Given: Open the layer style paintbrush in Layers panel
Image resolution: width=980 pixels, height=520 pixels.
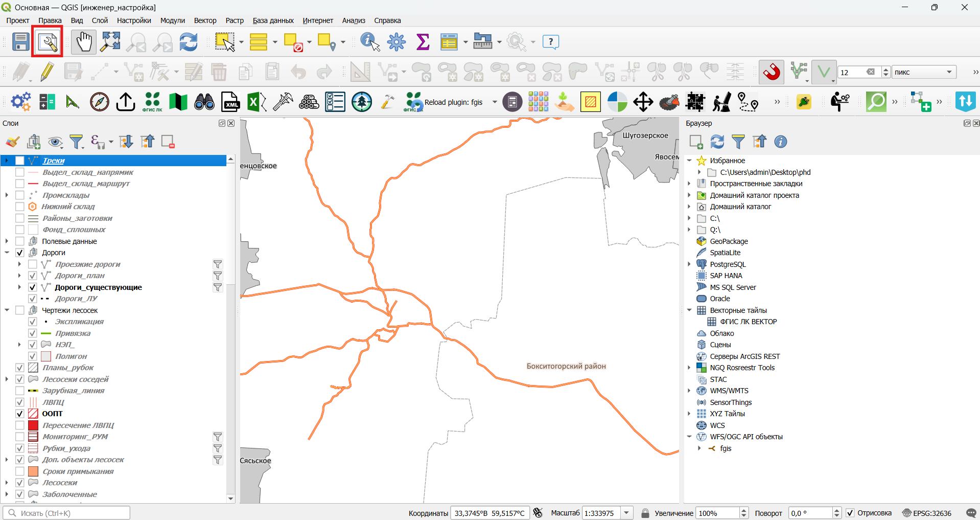Looking at the screenshot, I should 12,142.
